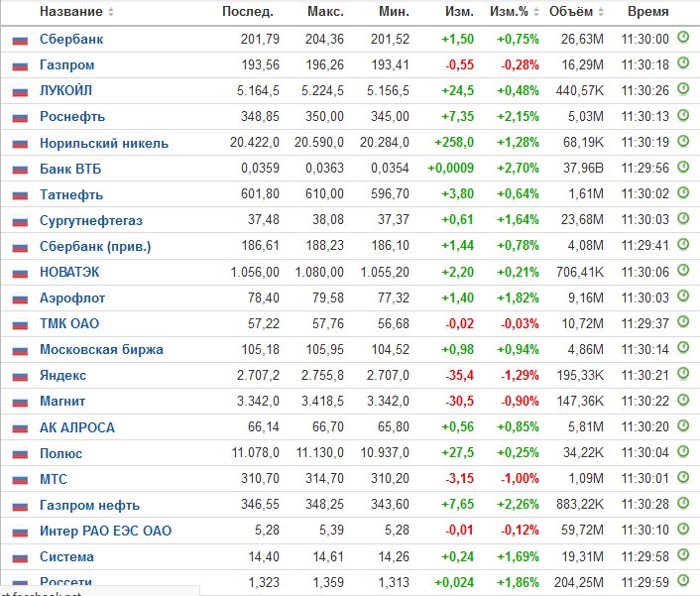Image resolution: width=700 pixels, height=596 pixels.
Task: Click the clock icon in the Магнит row
Action: point(683,399)
